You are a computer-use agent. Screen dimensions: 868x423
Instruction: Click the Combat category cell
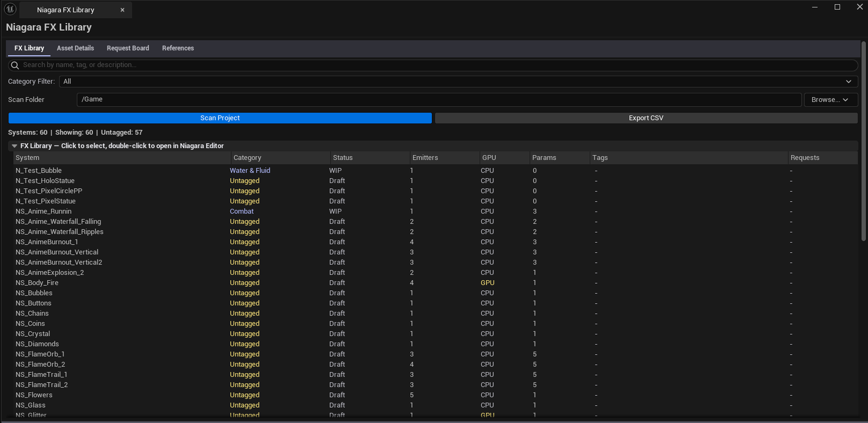pos(242,211)
